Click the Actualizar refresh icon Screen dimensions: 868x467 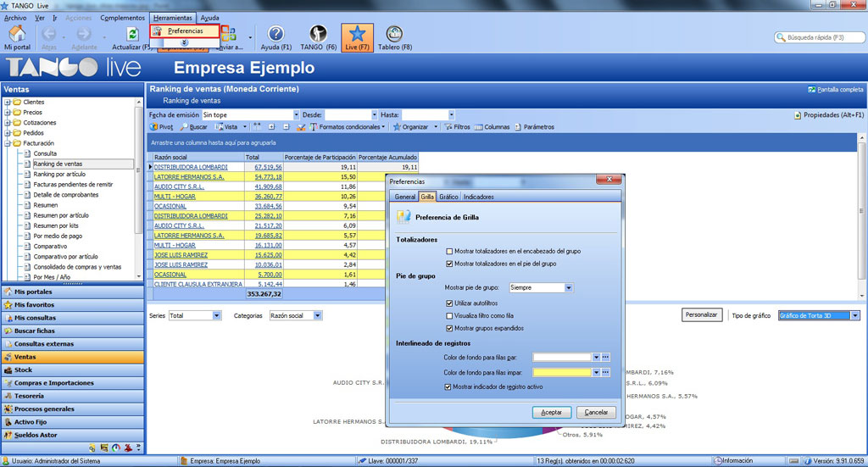coord(132,34)
